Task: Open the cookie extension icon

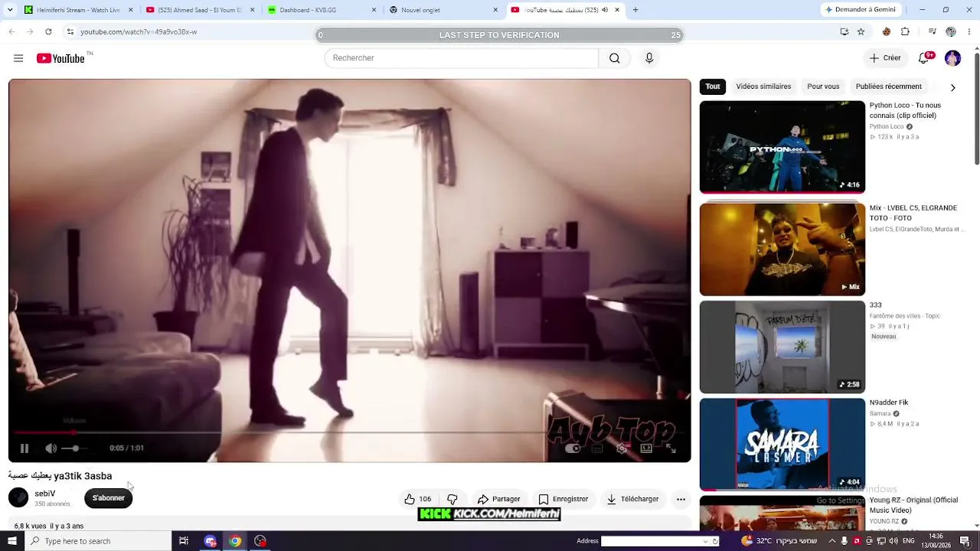Action: 887,32
